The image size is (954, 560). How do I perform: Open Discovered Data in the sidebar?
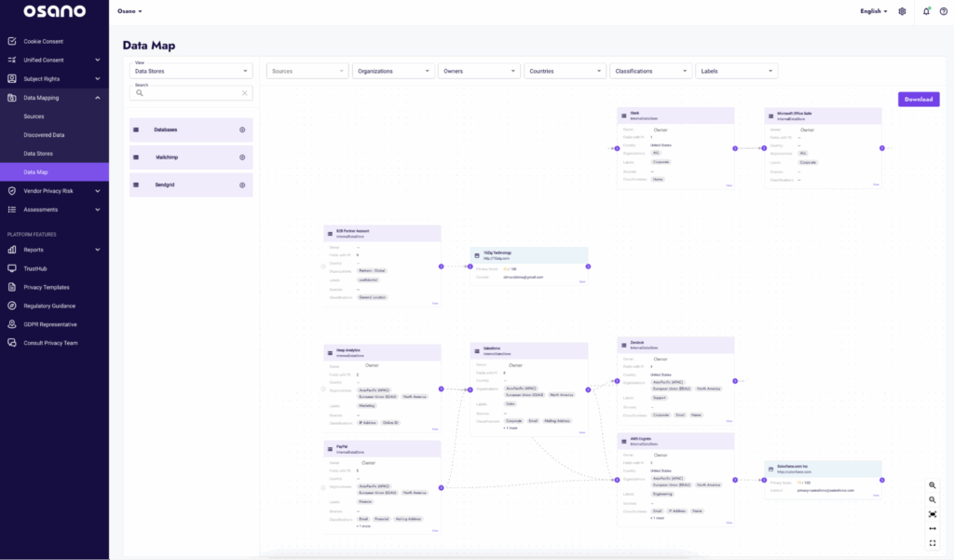44,135
